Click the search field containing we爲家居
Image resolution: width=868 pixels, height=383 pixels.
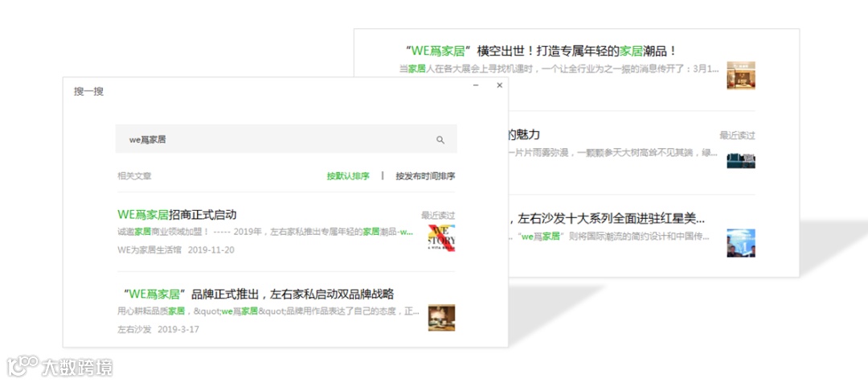[286, 139]
